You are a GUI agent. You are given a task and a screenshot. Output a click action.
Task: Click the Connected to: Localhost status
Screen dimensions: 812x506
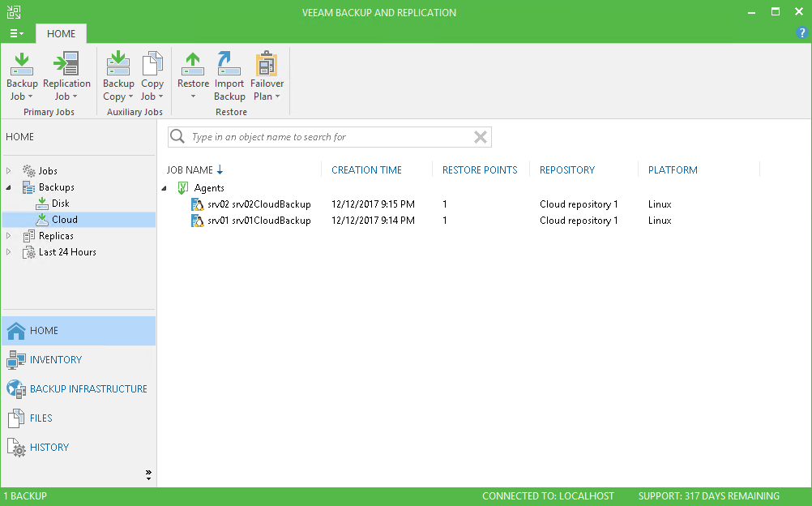click(548, 496)
